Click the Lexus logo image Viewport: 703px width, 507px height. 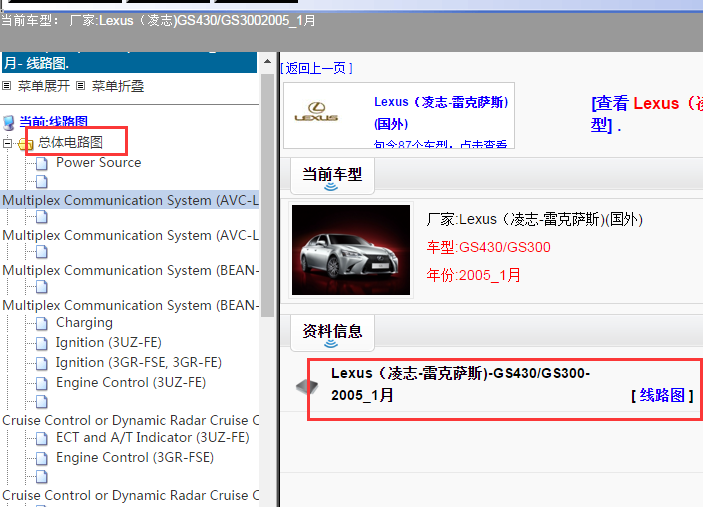(317, 112)
